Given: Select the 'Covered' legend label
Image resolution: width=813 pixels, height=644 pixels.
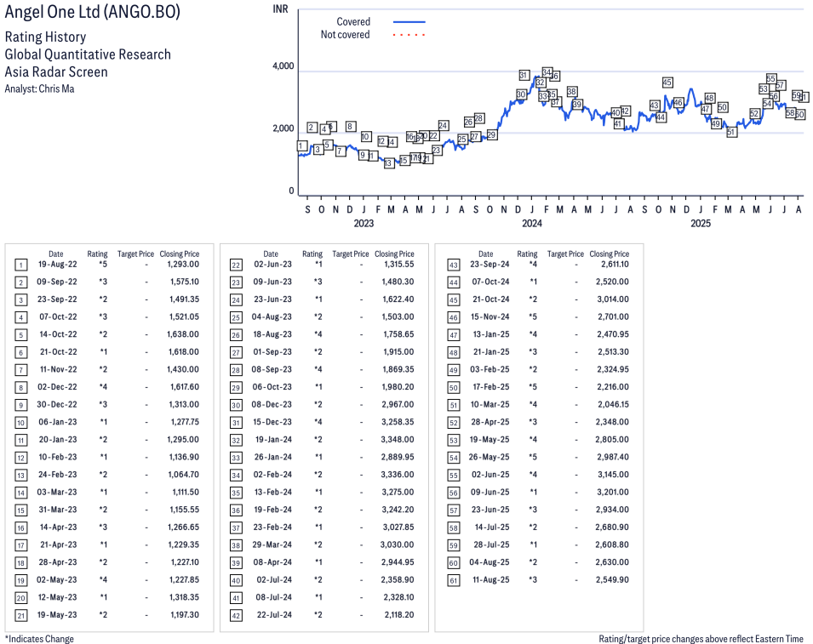Looking at the screenshot, I should coord(353,22).
